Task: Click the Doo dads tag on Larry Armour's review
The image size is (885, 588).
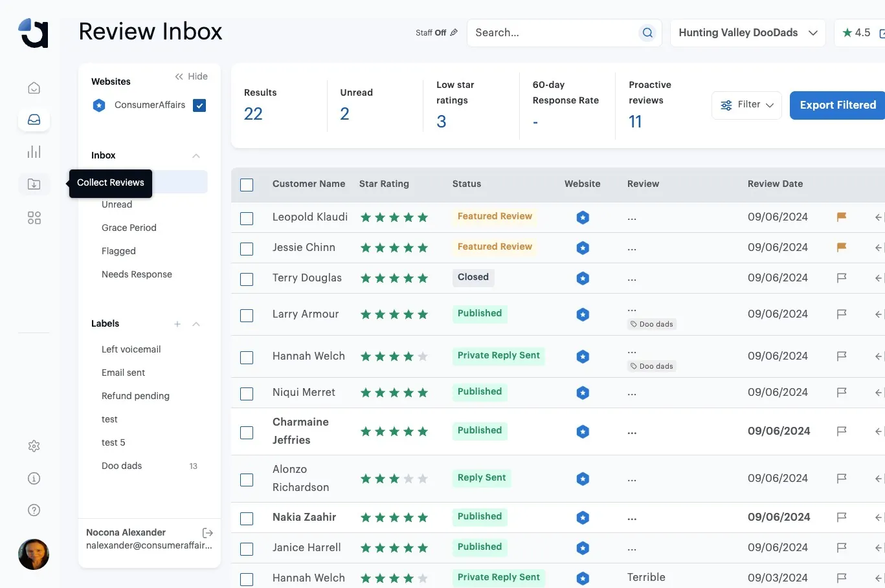Action: tap(652, 324)
